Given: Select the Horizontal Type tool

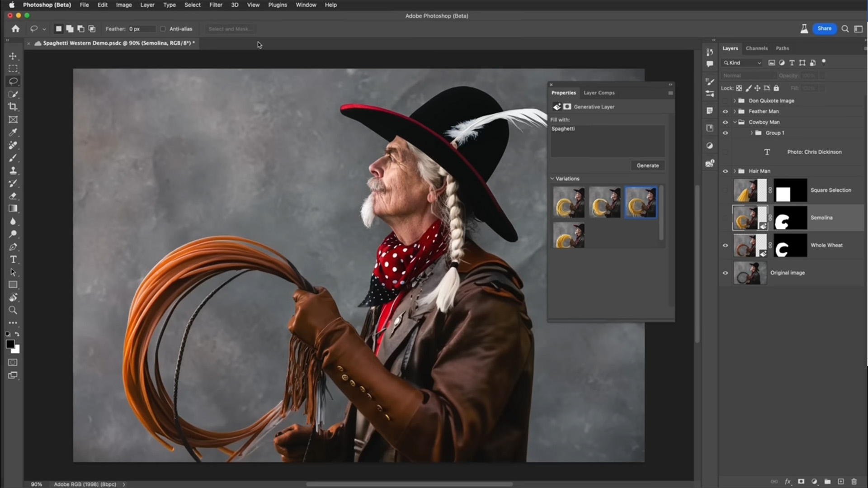Looking at the screenshot, I should point(13,260).
